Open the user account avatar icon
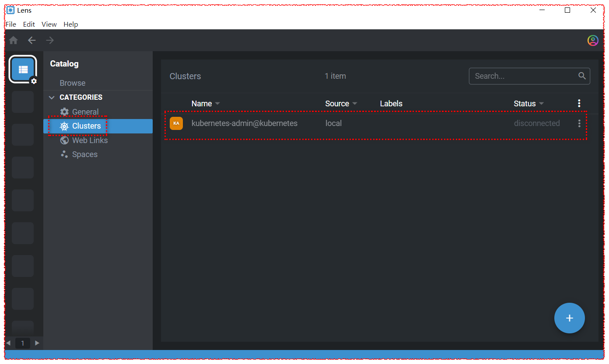Screen dimensions: 609x364 tap(593, 40)
